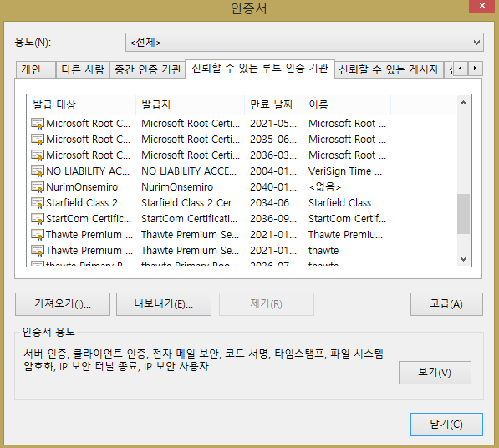Click certificate icon for Starfield Class 2 row
This screenshot has width=499, height=448.
coord(38,203)
